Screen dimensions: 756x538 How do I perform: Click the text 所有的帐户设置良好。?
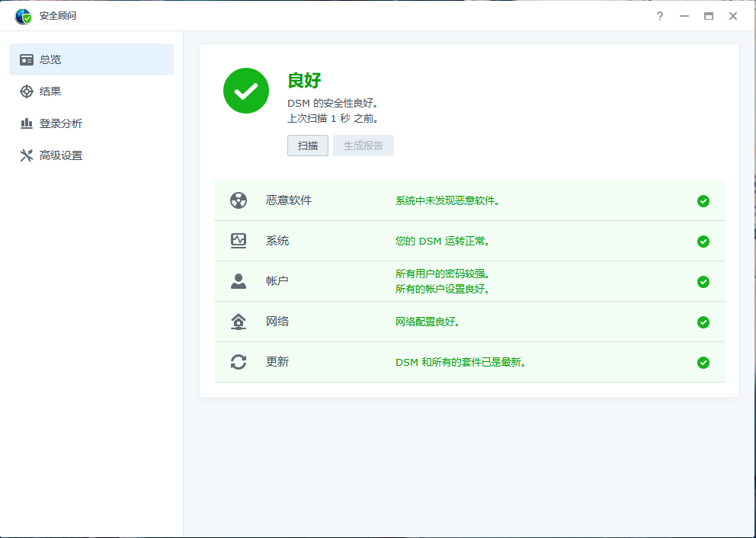(443, 290)
